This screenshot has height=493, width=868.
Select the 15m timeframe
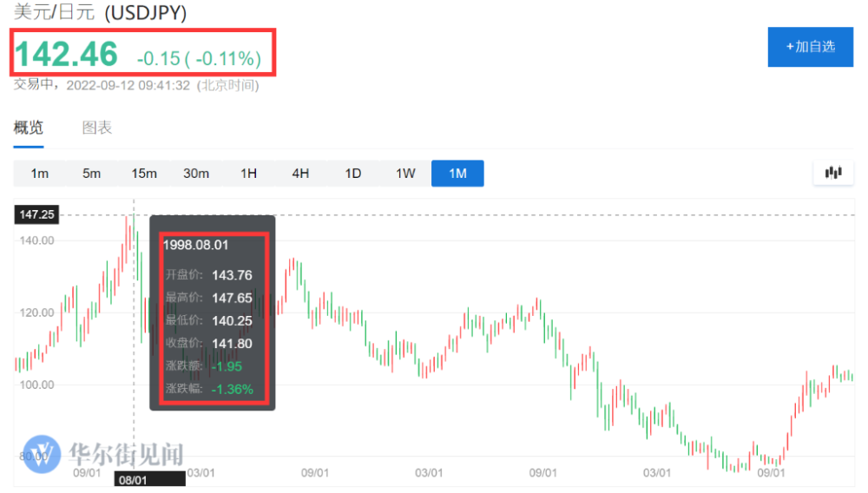pos(144,174)
